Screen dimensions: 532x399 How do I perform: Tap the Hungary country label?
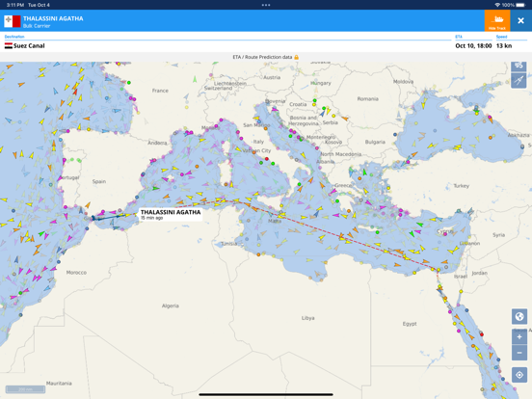pyautogui.click(x=321, y=83)
